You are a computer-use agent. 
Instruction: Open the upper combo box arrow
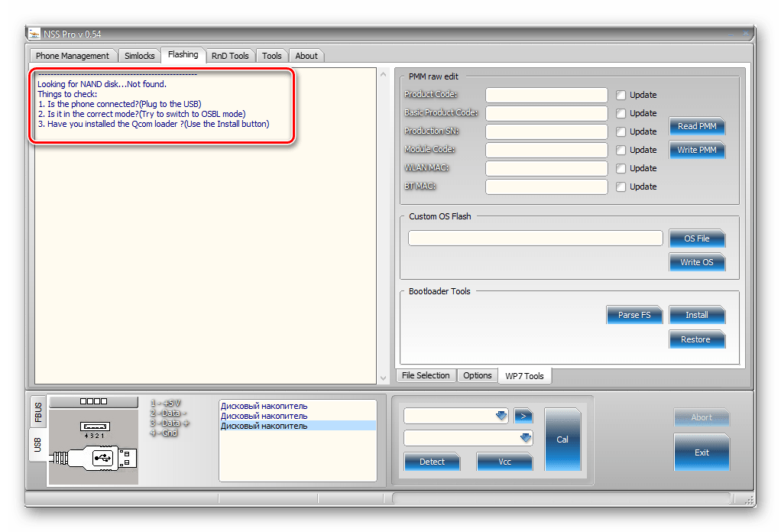pos(501,416)
